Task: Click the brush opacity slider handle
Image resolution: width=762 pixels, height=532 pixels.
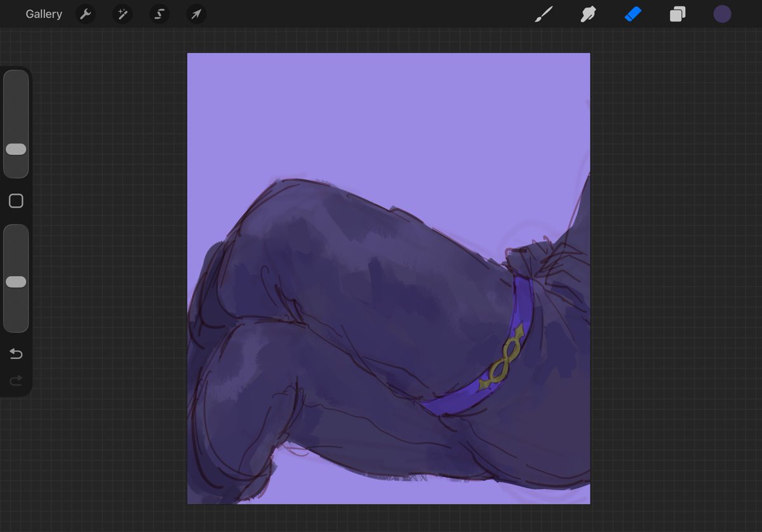Action: 16,282
